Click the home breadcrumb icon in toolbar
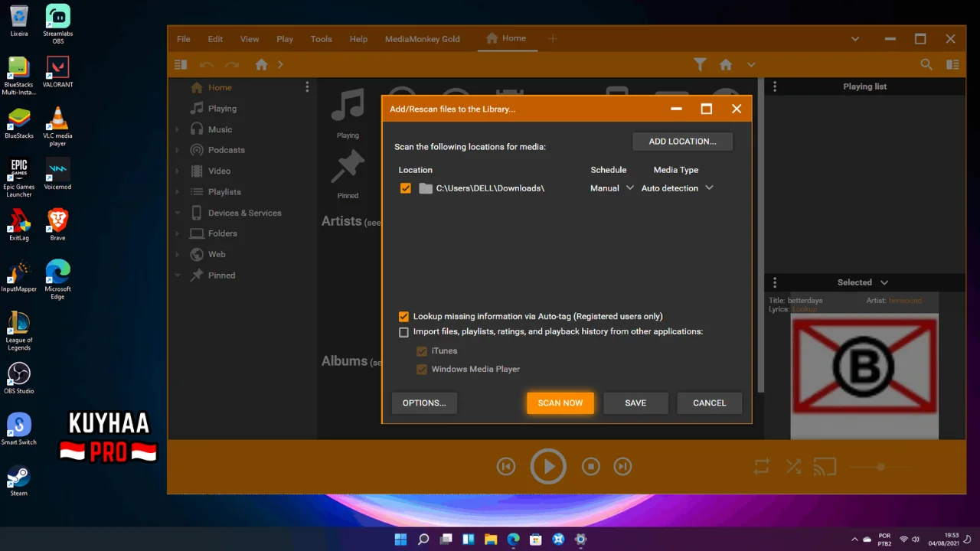 click(261, 65)
